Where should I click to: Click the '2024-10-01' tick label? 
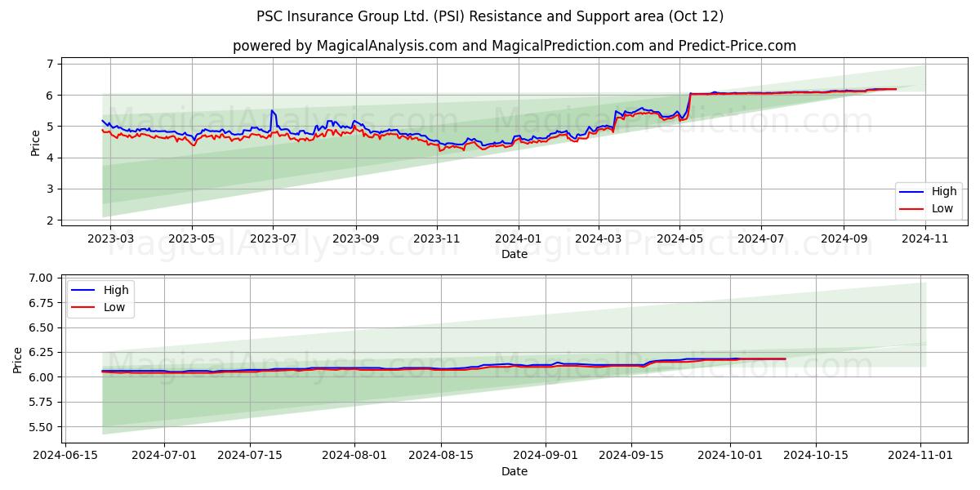click(x=730, y=455)
